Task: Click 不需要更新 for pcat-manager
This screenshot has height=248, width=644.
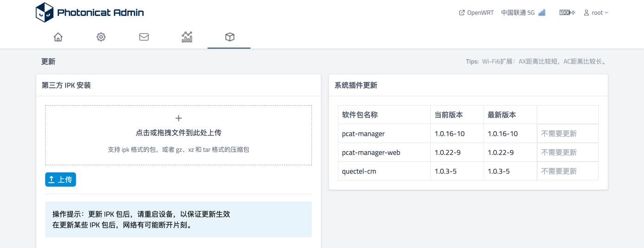Action: click(x=559, y=134)
